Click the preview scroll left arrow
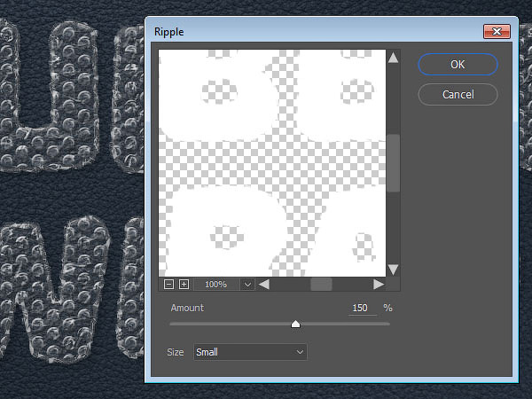 (264, 284)
